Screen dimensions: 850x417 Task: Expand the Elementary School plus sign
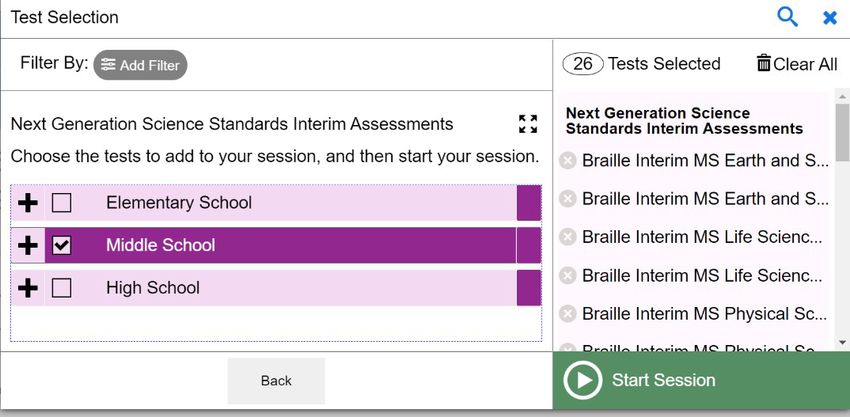pyautogui.click(x=28, y=203)
